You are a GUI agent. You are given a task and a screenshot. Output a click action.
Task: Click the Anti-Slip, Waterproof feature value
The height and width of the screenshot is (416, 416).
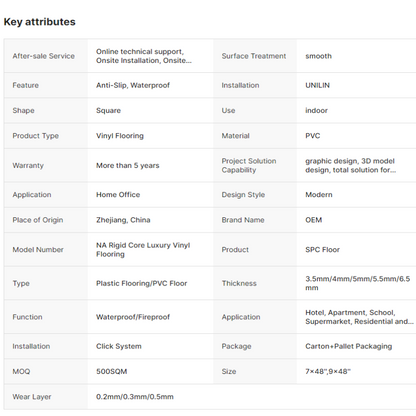[x=133, y=85]
